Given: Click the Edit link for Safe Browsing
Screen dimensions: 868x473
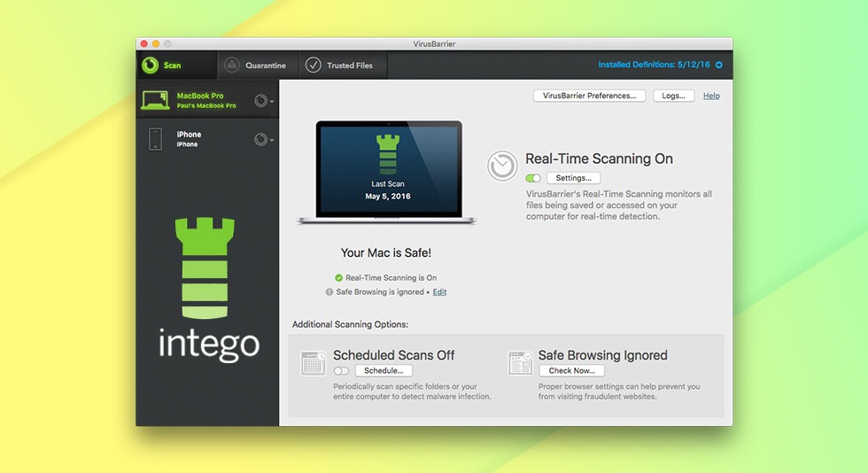Looking at the screenshot, I should tap(439, 292).
